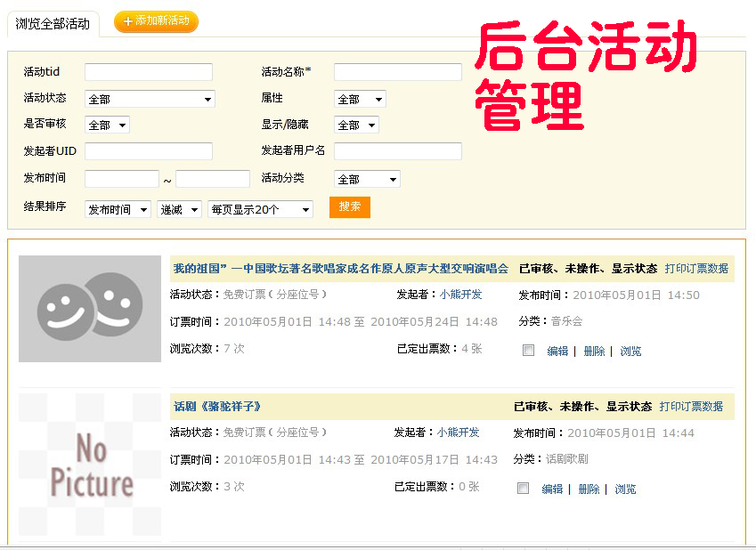The height and width of the screenshot is (550, 756).
Task: Click 打印订票数据 for the 我的祖国 concert
Action: tap(696, 269)
